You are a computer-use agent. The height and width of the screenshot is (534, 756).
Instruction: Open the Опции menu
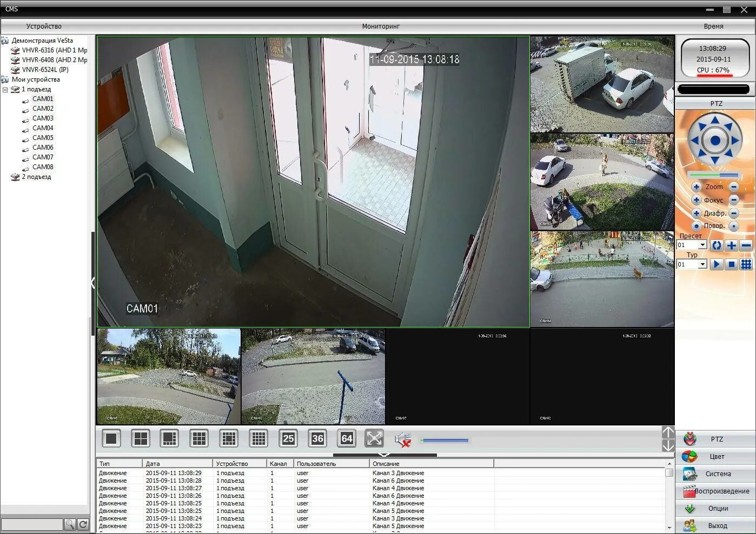pos(715,509)
